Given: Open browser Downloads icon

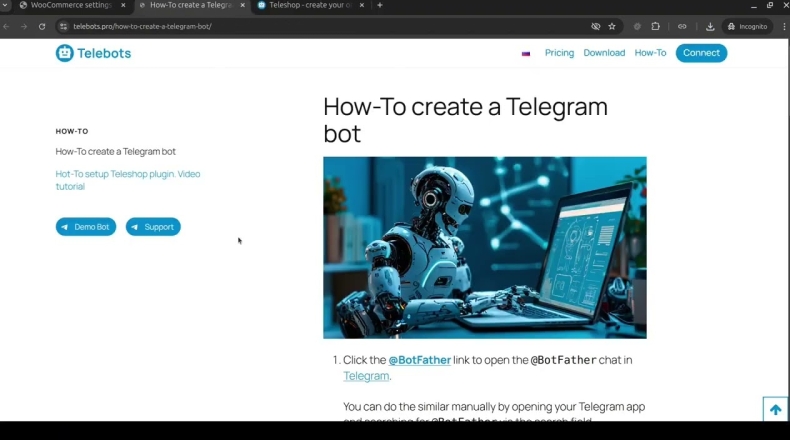Looking at the screenshot, I should tap(710, 26).
